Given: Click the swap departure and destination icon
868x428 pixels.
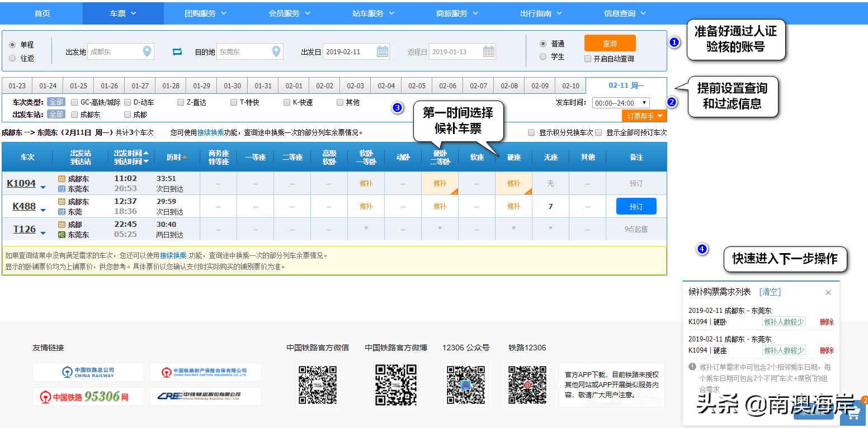Looking at the screenshot, I should coord(178,51).
